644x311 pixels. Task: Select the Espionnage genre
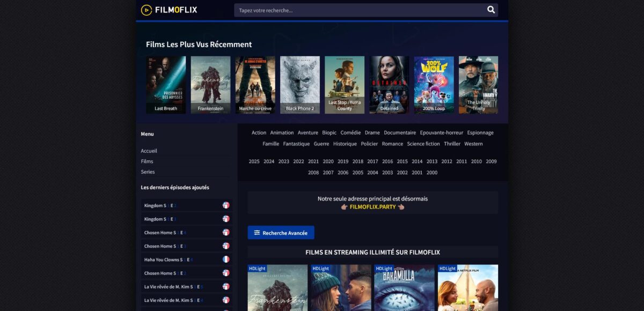(480, 132)
